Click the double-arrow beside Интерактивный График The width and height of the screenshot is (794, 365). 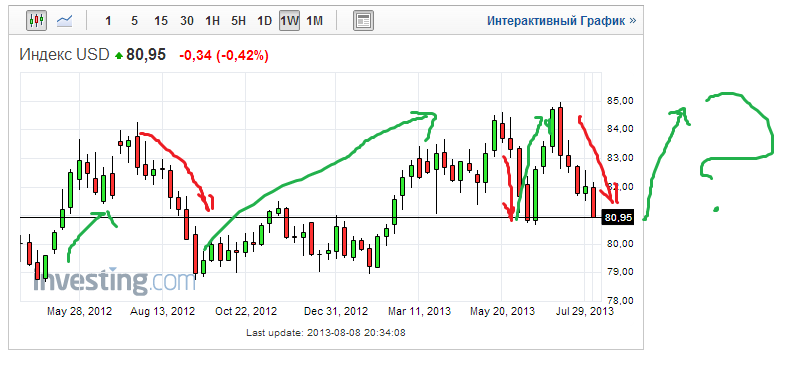632,21
